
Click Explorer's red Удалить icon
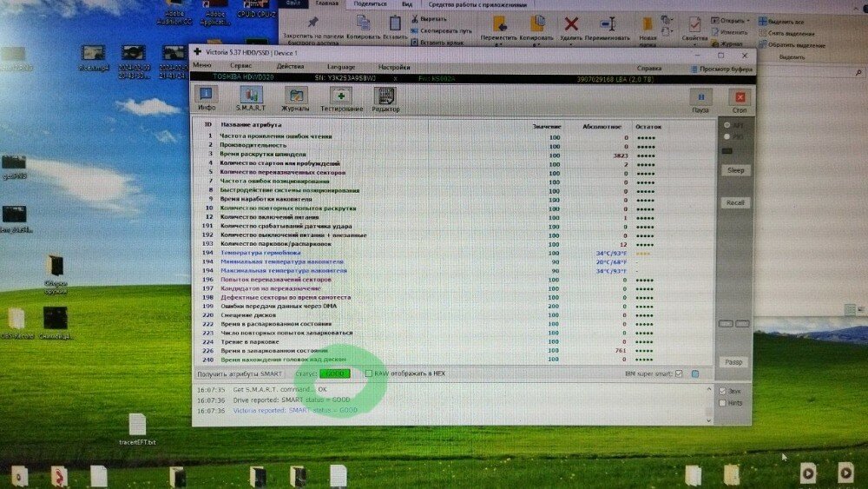click(x=571, y=23)
